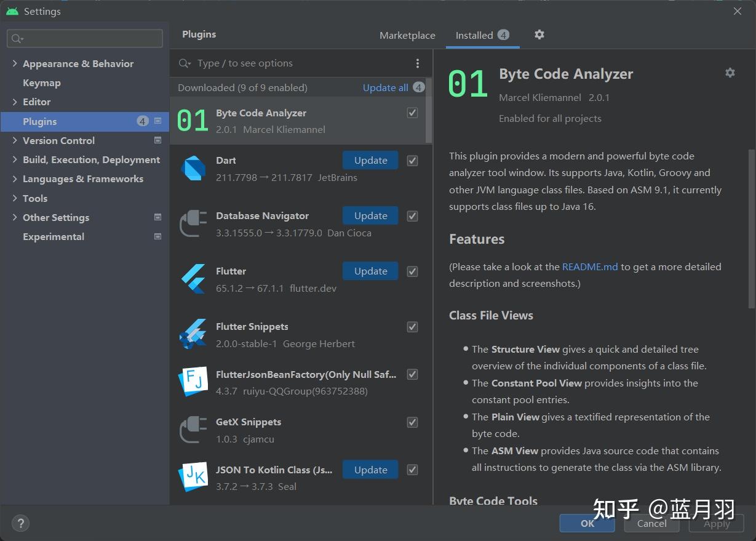This screenshot has height=541, width=756.
Task: Click the JSON To Kotlin Class icon
Action: [x=193, y=478]
